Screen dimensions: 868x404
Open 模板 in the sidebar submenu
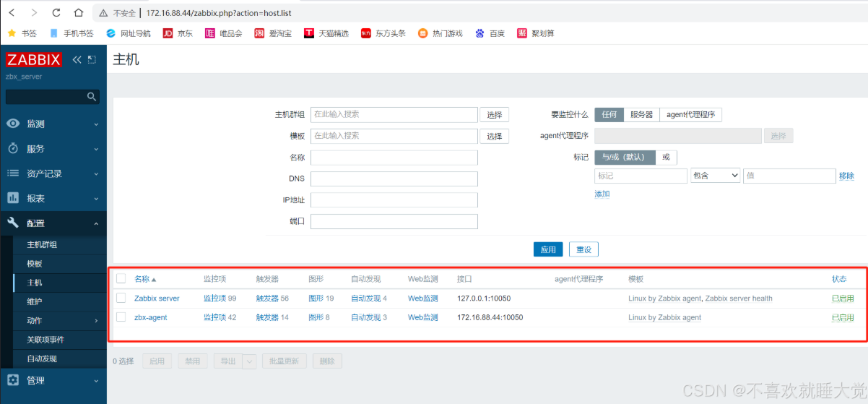[x=35, y=264]
